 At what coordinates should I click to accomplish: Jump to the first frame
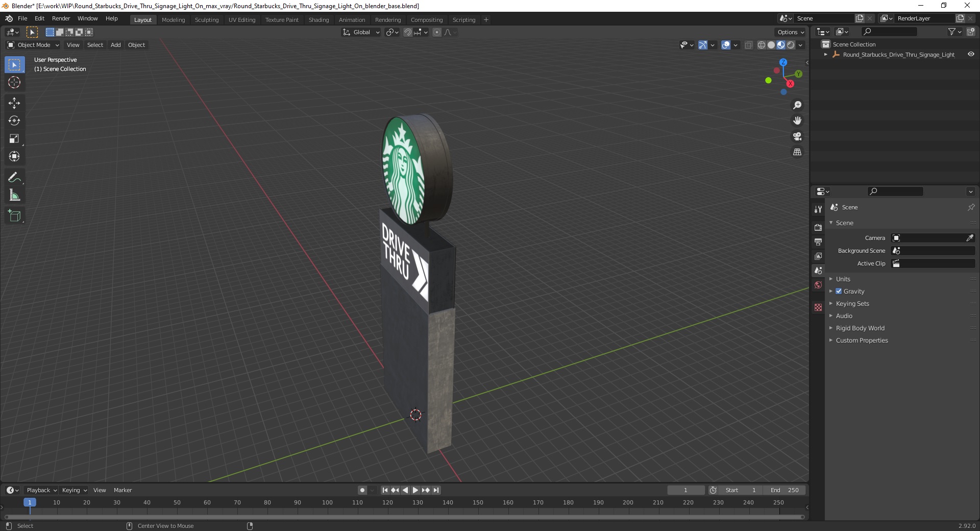[x=385, y=490]
